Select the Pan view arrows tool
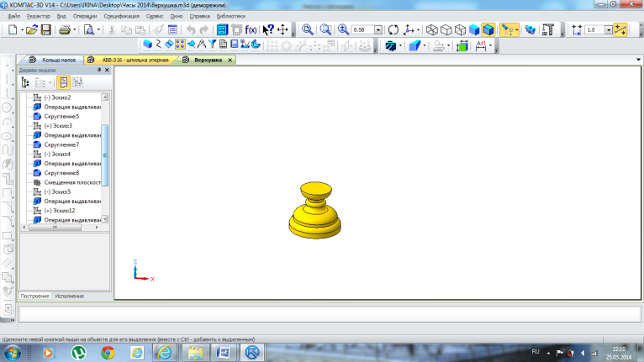The width and height of the screenshot is (644, 362). 282,29
